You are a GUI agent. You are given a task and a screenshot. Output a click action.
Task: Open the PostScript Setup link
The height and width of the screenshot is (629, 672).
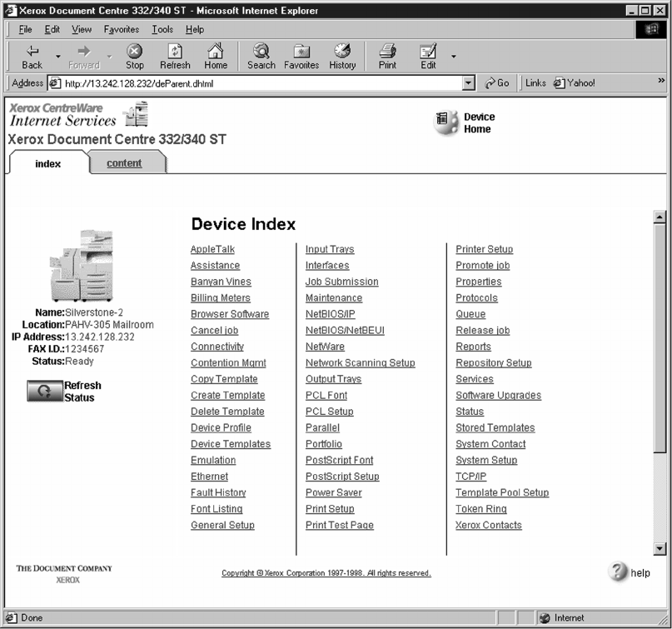(x=342, y=477)
